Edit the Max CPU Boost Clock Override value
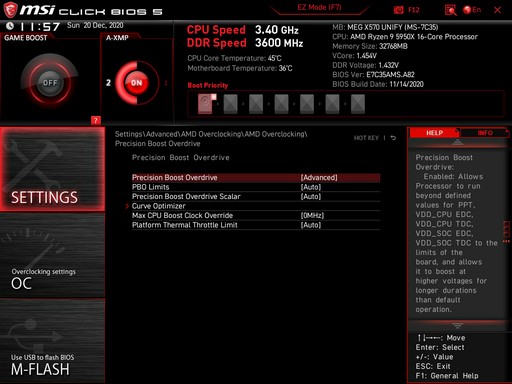 click(x=256, y=216)
